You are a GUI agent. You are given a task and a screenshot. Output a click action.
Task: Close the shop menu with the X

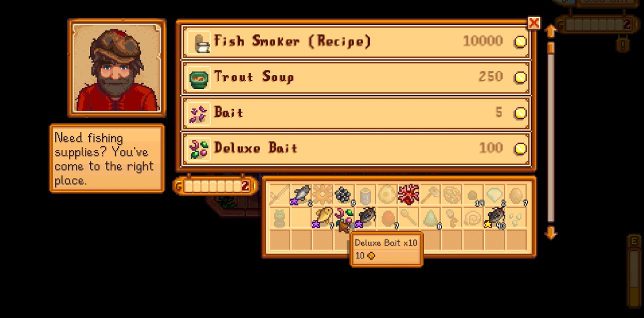(x=533, y=24)
